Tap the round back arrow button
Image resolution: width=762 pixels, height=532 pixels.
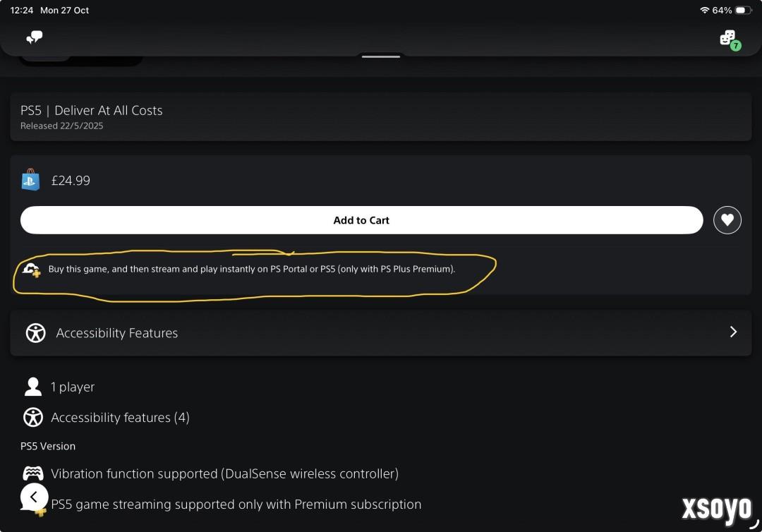pos(34,497)
